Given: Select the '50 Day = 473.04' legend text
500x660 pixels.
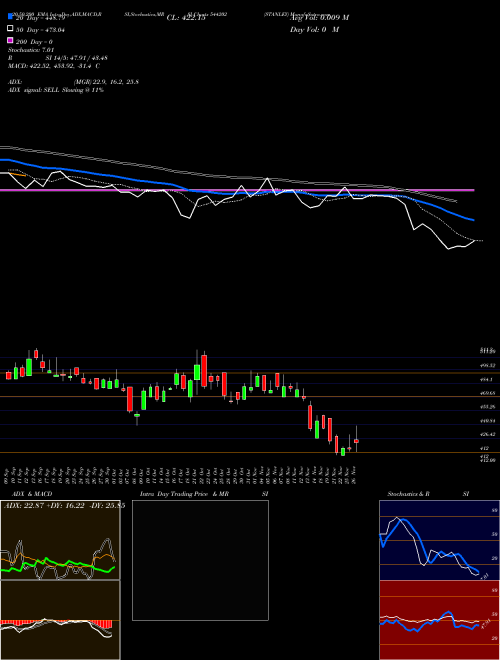Looking at the screenshot, I should pyautogui.click(x=40, y=30).
